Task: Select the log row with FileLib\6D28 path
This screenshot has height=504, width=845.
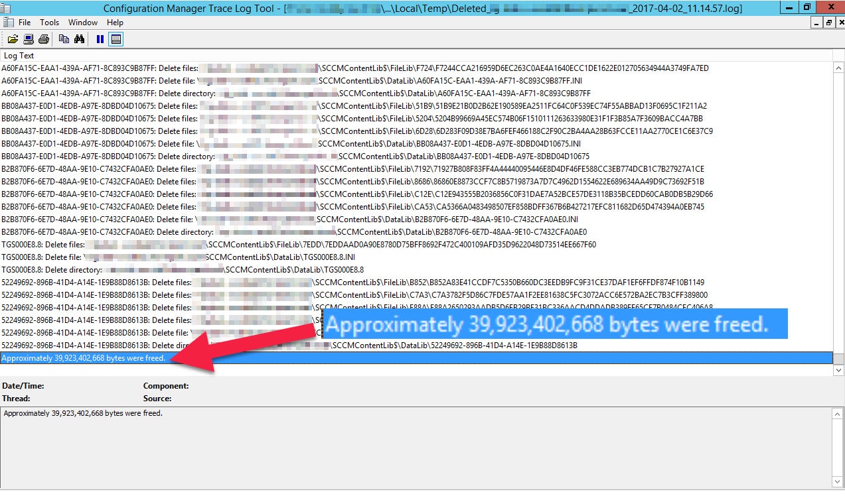Action: [416, 131]
